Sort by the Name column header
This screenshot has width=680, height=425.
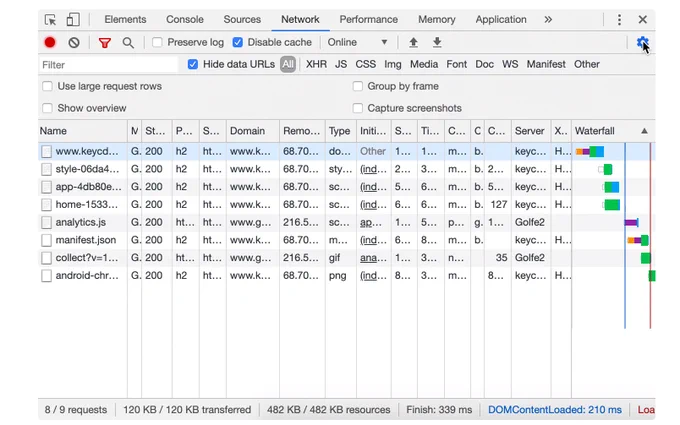coord(83,131)
